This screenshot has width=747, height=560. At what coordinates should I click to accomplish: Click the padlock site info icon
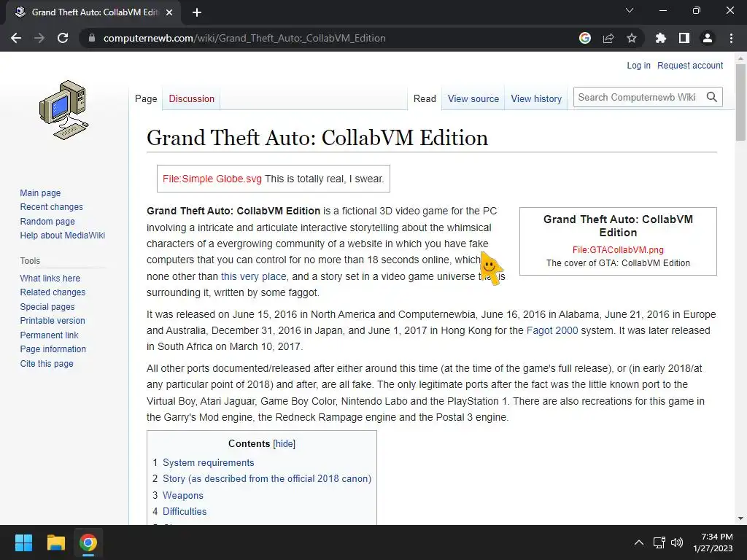[92, 38]
